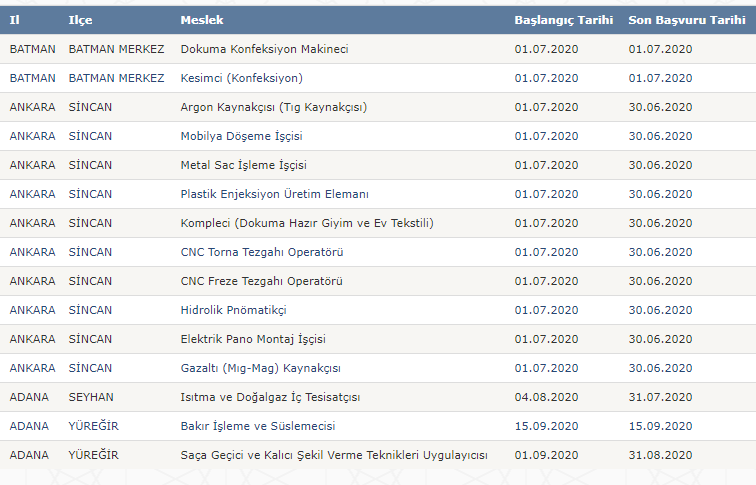Select Saça Geçici ve Kalıcı Şekil row
The image size is (756, 485).
(334, 455)
